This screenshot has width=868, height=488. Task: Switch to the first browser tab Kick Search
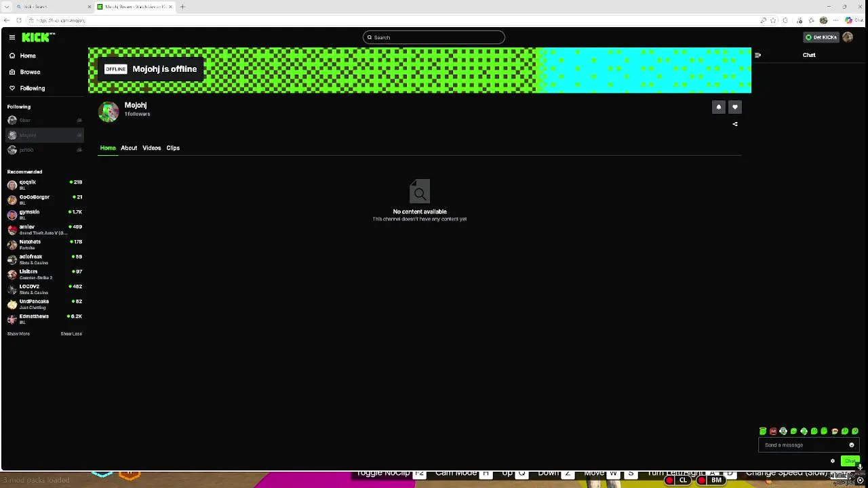54,7
